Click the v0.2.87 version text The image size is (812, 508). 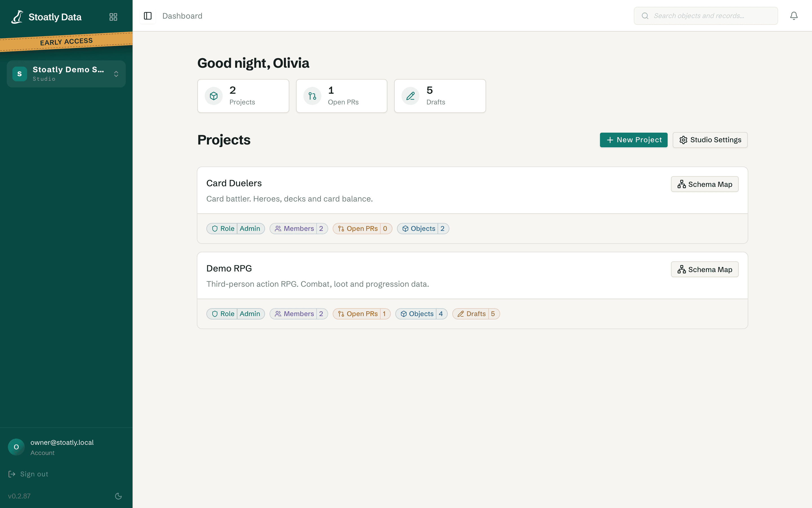click(x=19, y=496)
